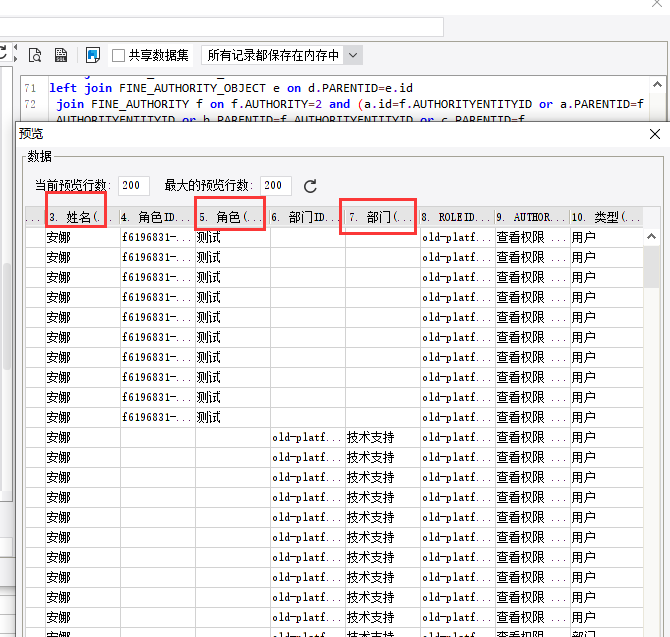Click the SQL editor scroll up arrow
The width and height of the screenshot is (670, 637).
click(x=658, y=85)
